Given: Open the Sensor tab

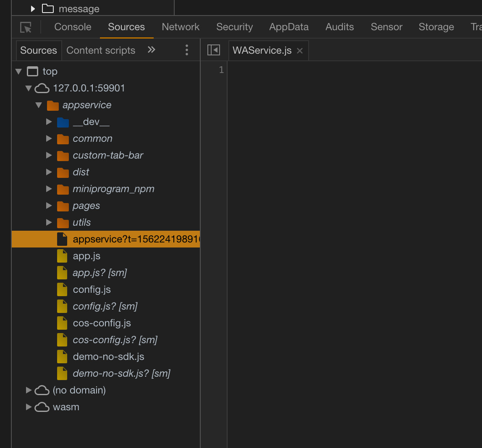Looking at the screenshot, I should coord(386,27).
